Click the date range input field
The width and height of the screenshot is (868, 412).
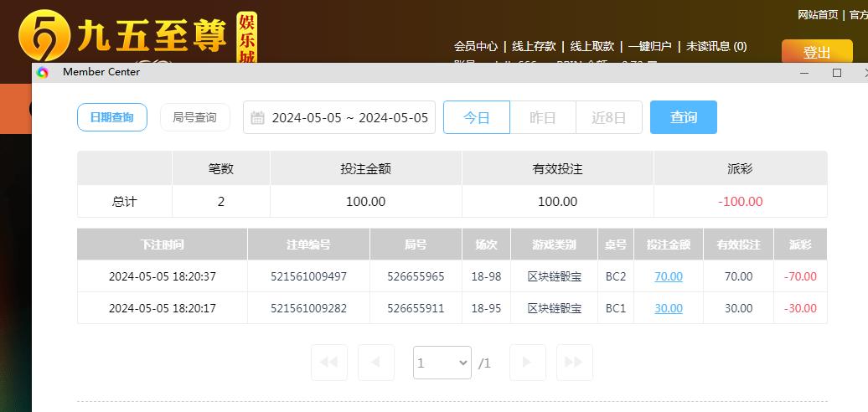coord(349,118)
